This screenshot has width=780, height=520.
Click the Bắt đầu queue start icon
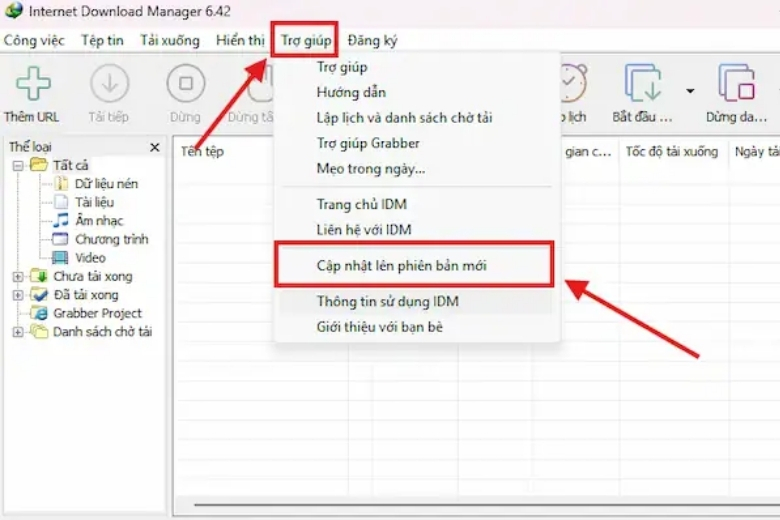click(643, 83)
